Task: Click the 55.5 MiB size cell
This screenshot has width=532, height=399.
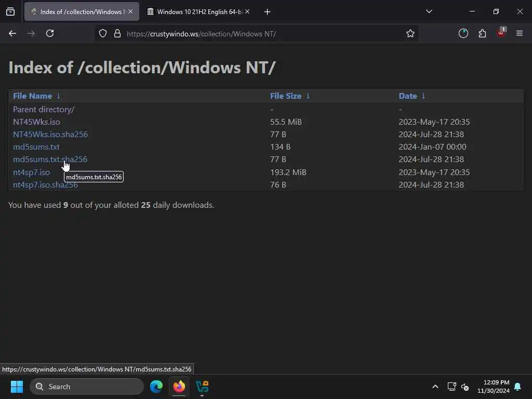Action: click(286, 122)
